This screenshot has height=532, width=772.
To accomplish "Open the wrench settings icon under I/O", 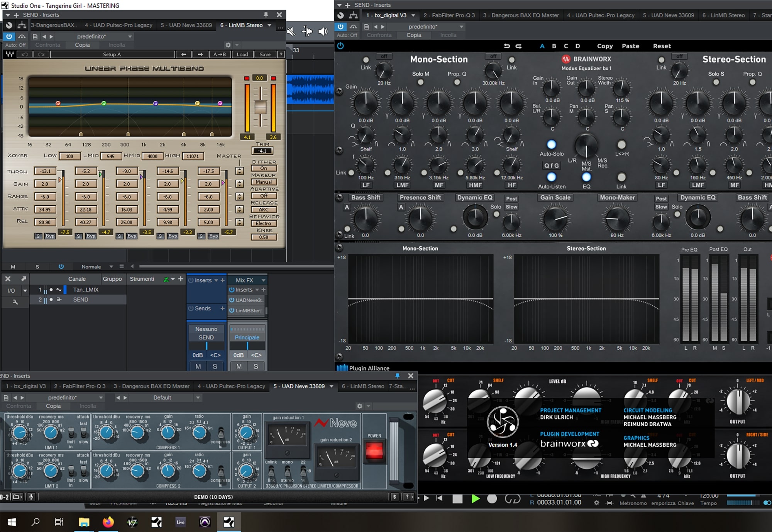I will [15, 302].
